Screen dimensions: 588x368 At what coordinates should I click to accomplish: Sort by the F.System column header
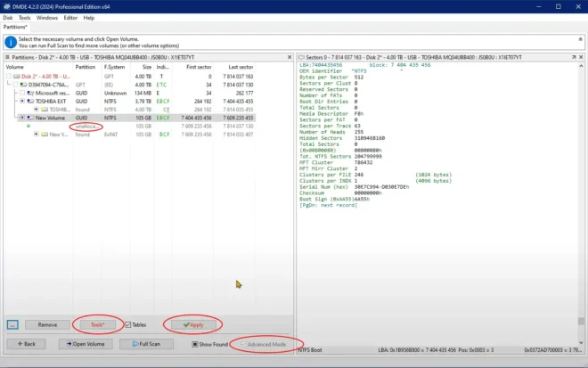click(116, 67)
